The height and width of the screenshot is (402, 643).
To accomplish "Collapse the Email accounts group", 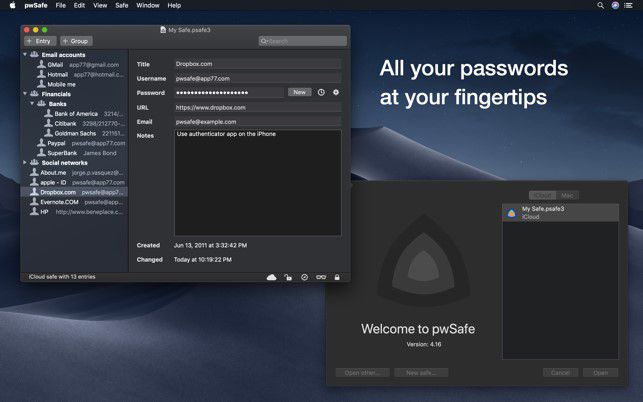I will coord(25,54).
